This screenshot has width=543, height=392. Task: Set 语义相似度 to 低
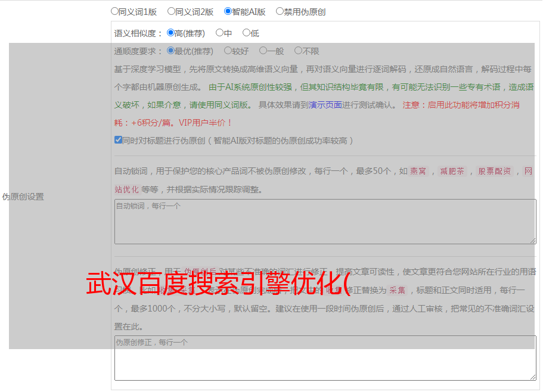(x=247, y=33)
